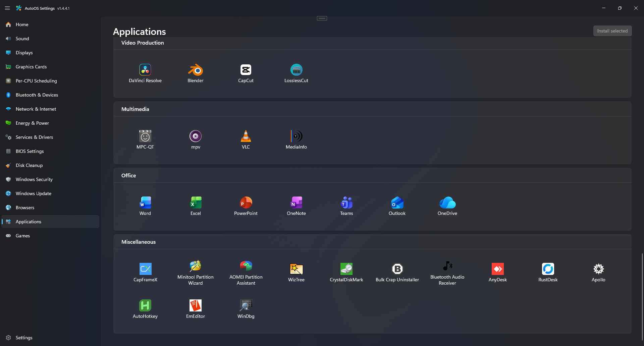The image size is (644, 346).
Task: Select the DaVinci Resolve app icon
Action: [145, 70]
